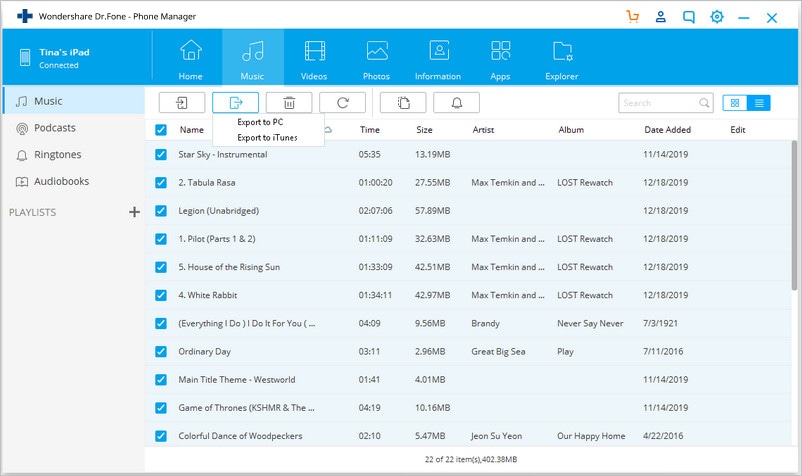The height and width of the screenshot is (476, 802).
Task: Sort by Date Added column header
Action: coord(667,130)
